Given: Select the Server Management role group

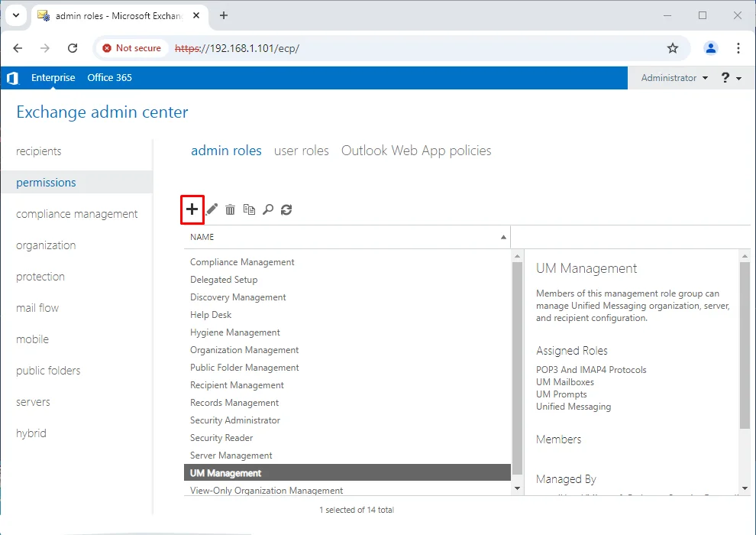Looking at the screenshot, I should 347,456.
